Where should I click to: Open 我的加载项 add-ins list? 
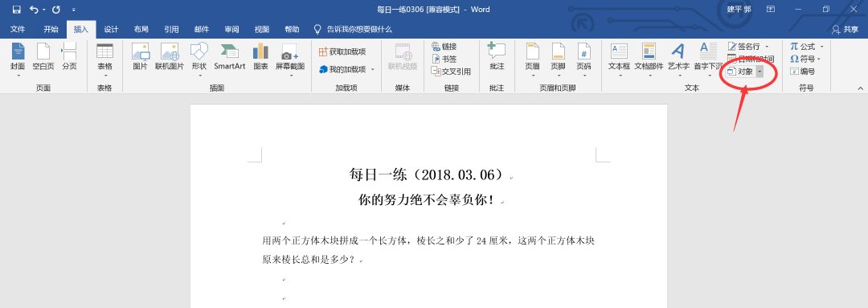(346, 69)
